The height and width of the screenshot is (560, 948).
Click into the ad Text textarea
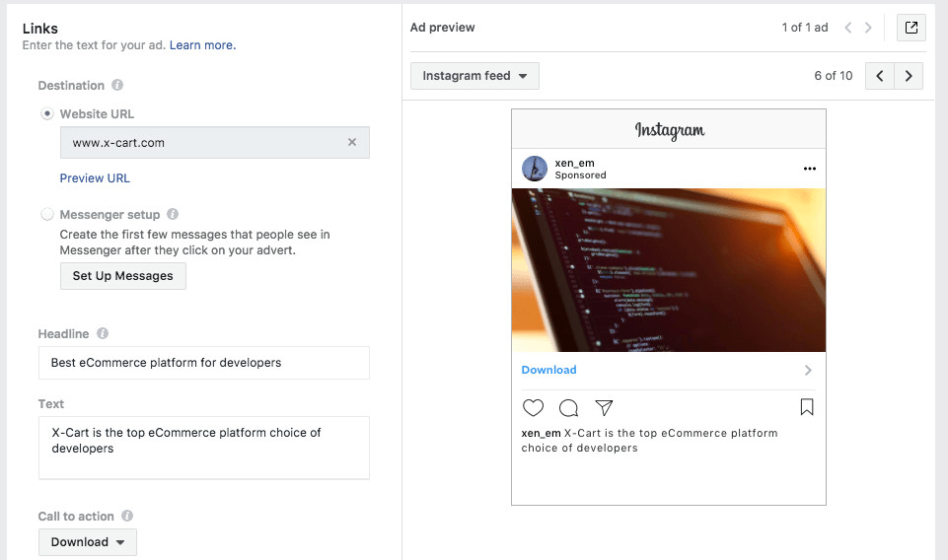pyautogui.click(x=204, y=448)
